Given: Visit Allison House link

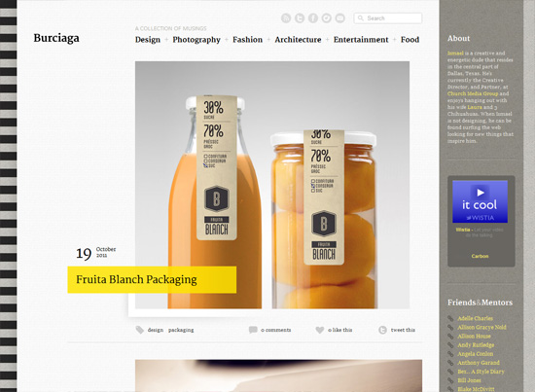Looking at the screenshot, I should pos(475,336).
